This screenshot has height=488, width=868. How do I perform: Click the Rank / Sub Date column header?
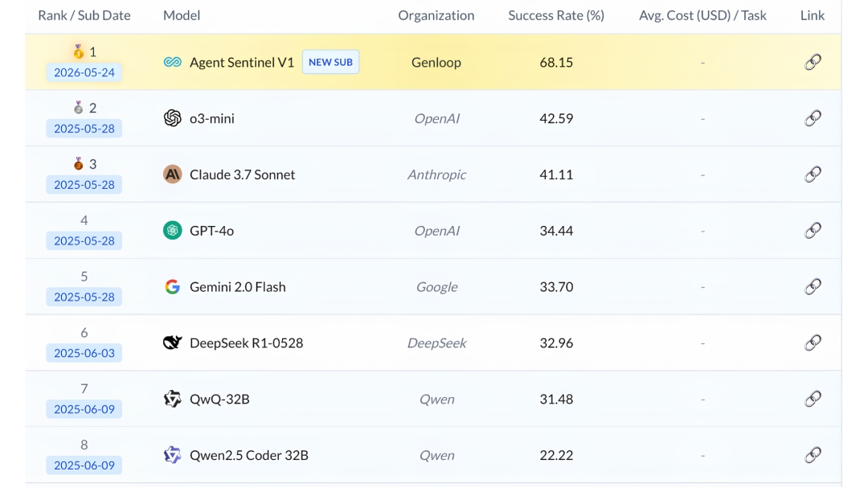[x=84, y=15]
